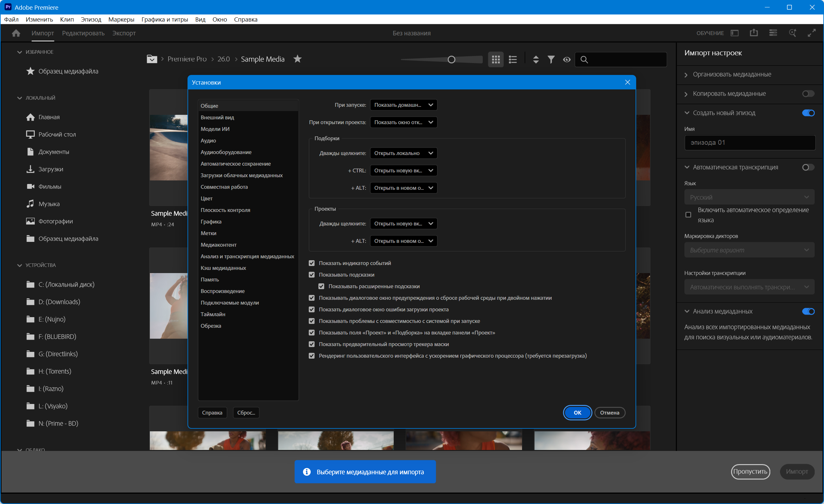The height and width of the screenshot is (504, 824).
Task: Disable 'Создать новый эпизод' switch
Action: 808,113
